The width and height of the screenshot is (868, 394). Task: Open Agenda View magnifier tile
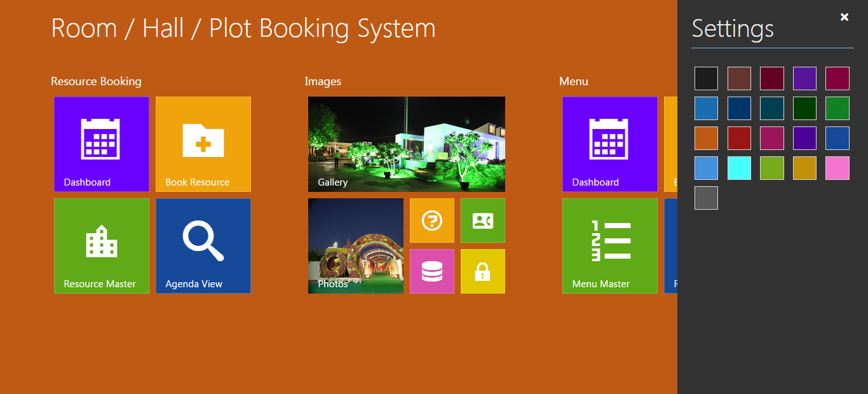pos(203,245)
